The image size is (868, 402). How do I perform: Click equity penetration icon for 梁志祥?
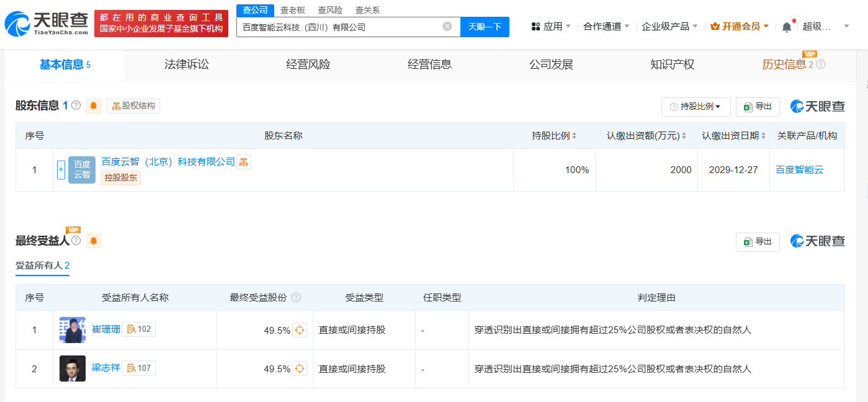(x=300, y=368)
